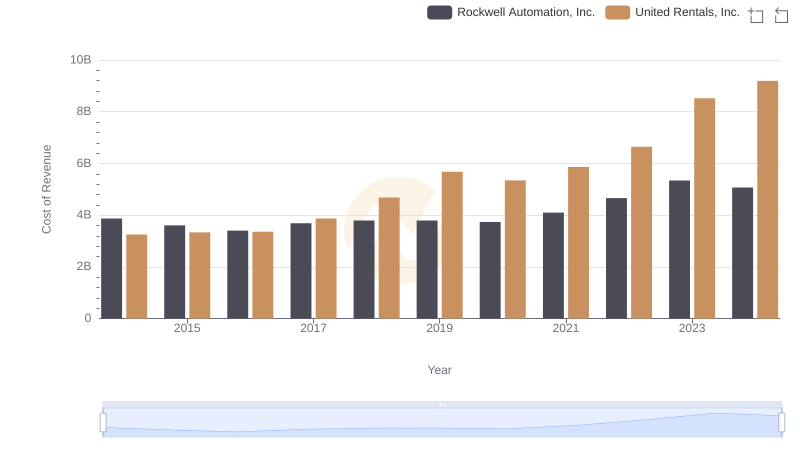Click the top drag bar of range slider
This screenshot has height=461, width=800.
click(x=442, y=404)
